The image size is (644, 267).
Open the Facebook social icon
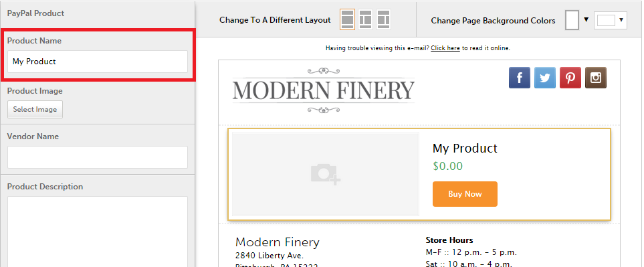coord(520,78)
